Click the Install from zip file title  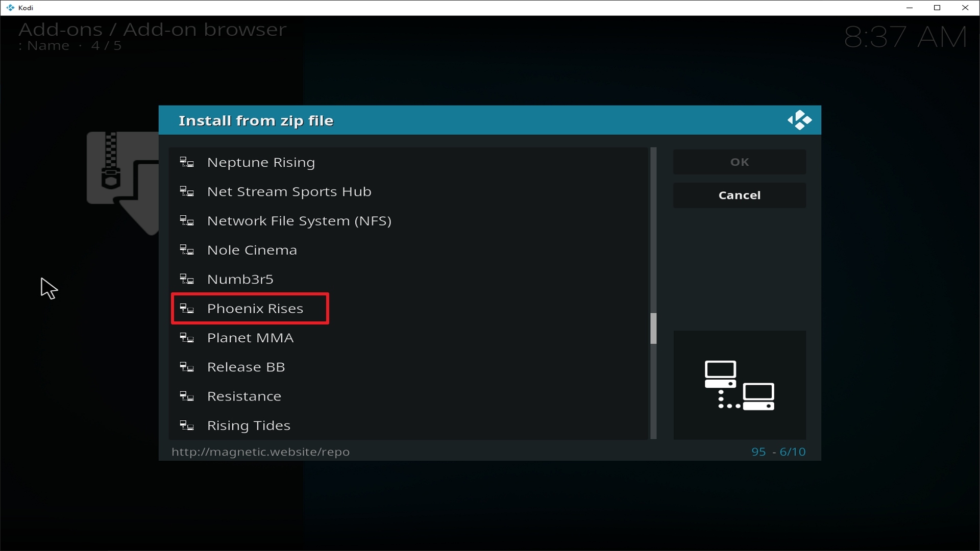click(256, 121)
